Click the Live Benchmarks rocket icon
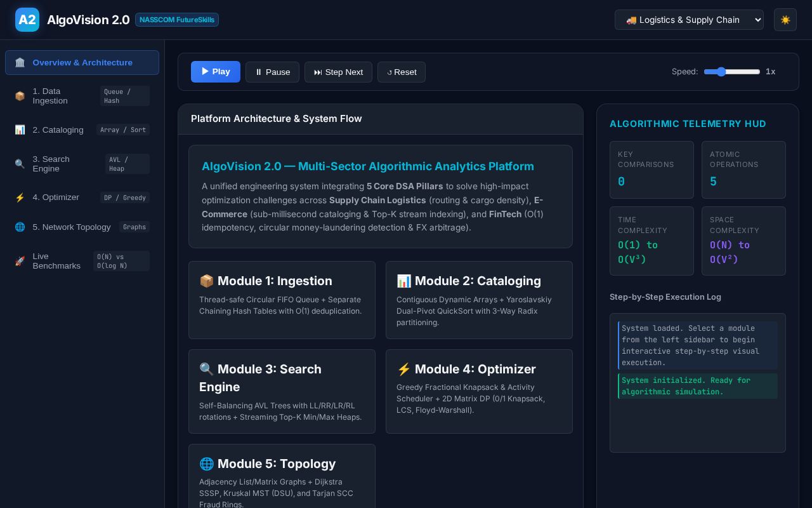The width and height of the screenshot is (812, 508). 20,261
